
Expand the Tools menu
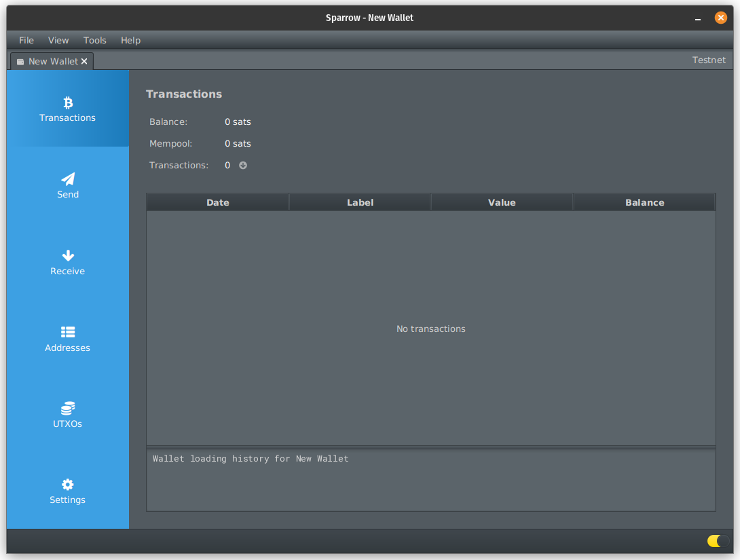(x=95, y=40)
